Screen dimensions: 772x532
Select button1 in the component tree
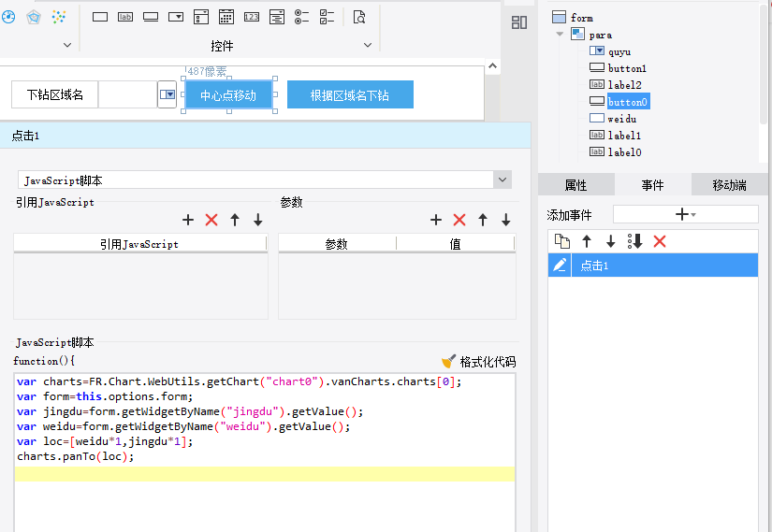pos(619,68)
